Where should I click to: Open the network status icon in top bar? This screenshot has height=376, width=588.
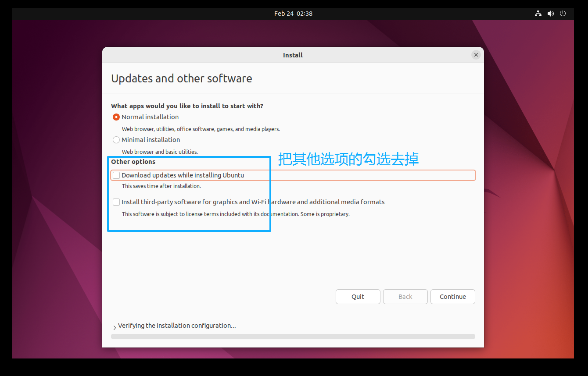coord(538,14)
